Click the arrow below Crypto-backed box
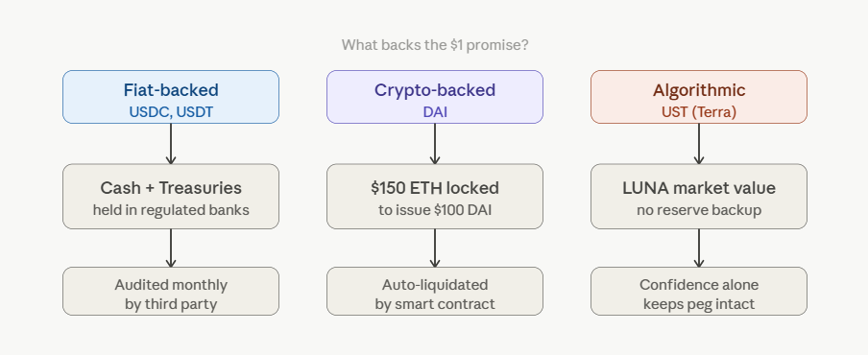 pyautogui.click(x=435, y=144)
